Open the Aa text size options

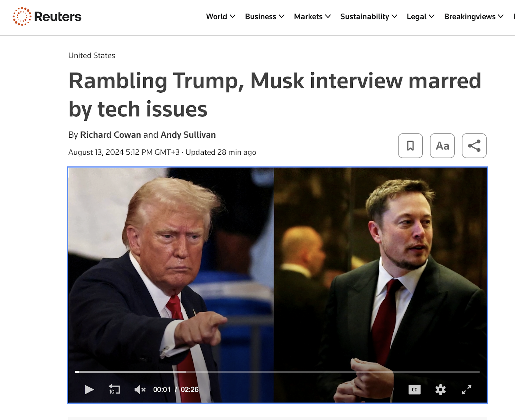442,146
